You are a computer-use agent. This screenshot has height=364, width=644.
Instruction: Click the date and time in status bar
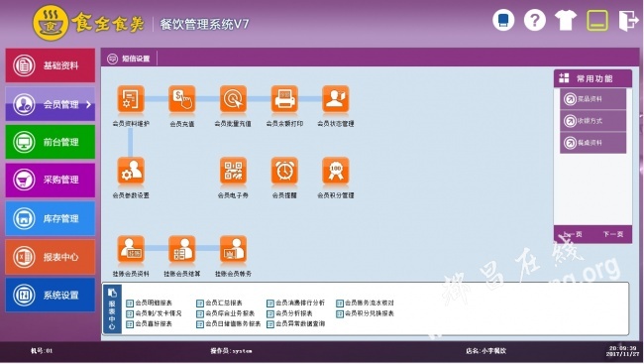(623, 351)
